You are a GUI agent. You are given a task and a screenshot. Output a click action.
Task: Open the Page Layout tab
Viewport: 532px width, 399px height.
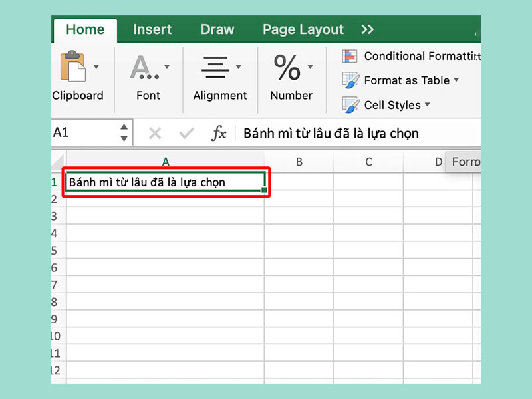click(303, 29)
